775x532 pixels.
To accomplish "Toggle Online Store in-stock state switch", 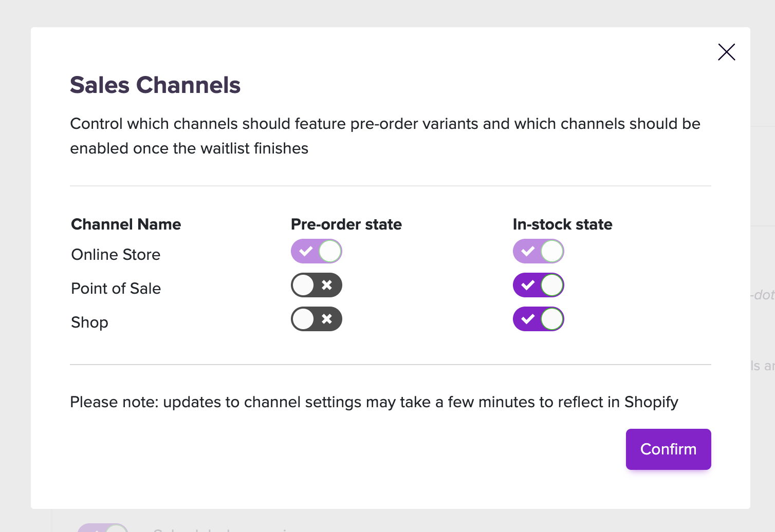I will [x=539, y=251].
